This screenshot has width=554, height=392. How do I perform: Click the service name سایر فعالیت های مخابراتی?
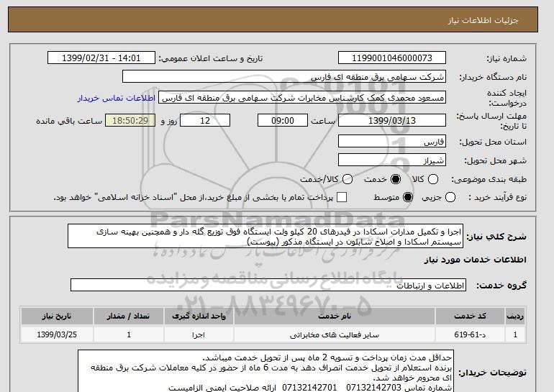coord(335,334)
